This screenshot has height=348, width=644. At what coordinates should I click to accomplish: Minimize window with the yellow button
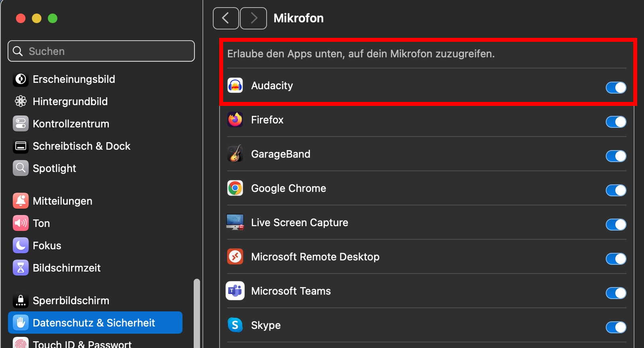click(x=37, y=18)
